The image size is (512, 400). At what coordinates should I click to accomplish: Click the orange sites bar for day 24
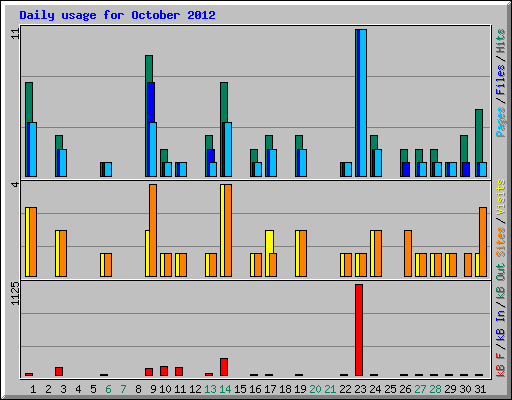(378, 253)
